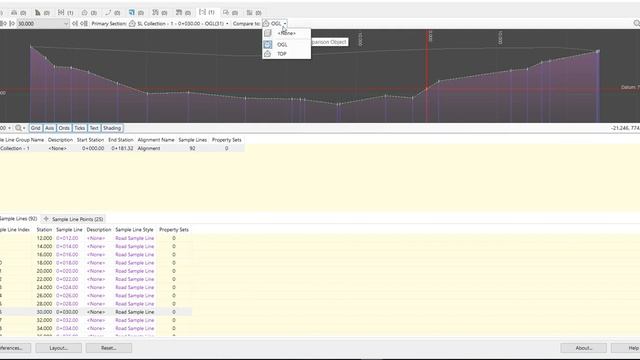Open the station 30.000 combo box
Screen dimensions: 640x360
click(x=66, y=24)
